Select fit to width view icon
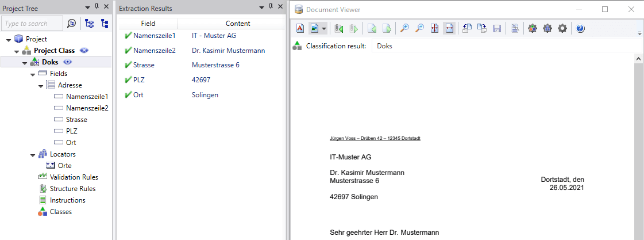The height and width of the screenshot is (240, 644). coord(449,28)
